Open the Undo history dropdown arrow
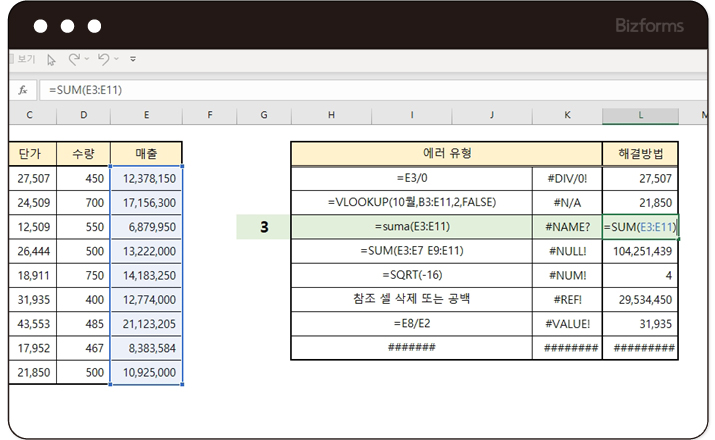The width and height of the screenshot is (715, 440). [x=116, y=59]
